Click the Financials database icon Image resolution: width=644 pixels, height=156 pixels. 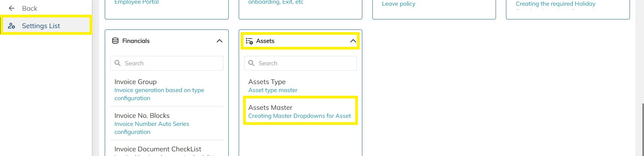click(x=115, y=41)
